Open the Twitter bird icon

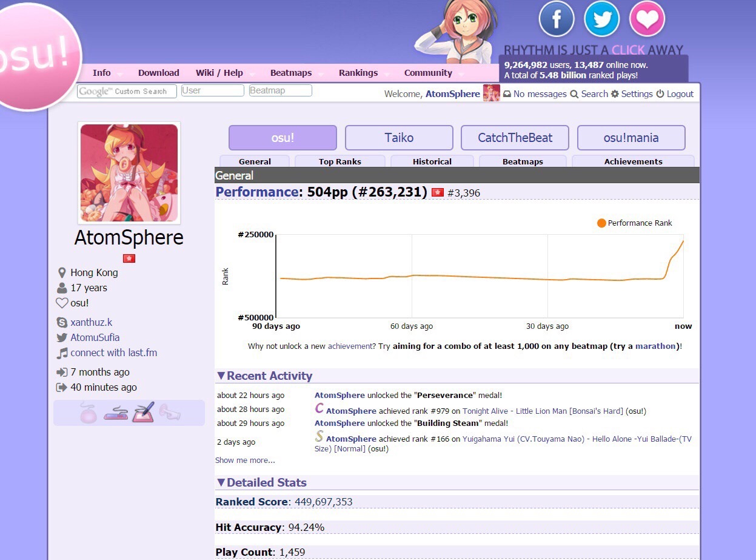point(601,19)
